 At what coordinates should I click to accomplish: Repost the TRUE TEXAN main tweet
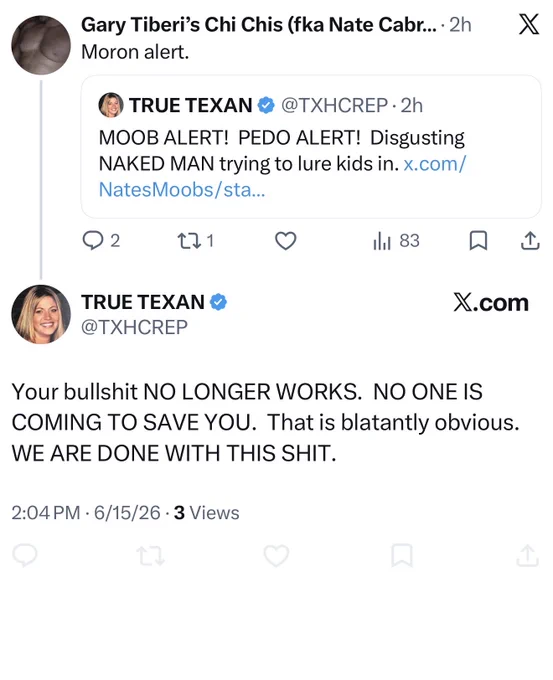(x=151, y=556)
